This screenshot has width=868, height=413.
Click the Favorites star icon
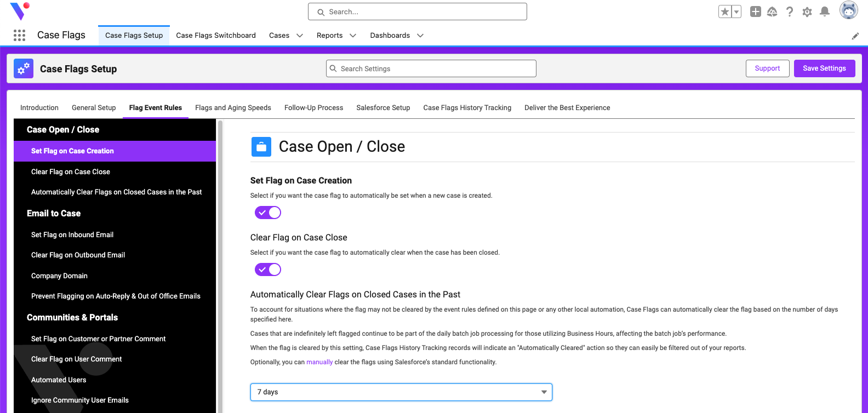725,12
